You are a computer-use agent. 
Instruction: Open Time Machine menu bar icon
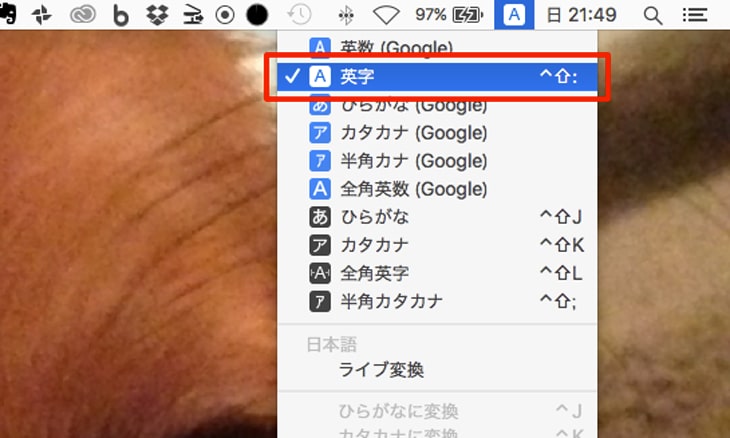pos(298,15)
